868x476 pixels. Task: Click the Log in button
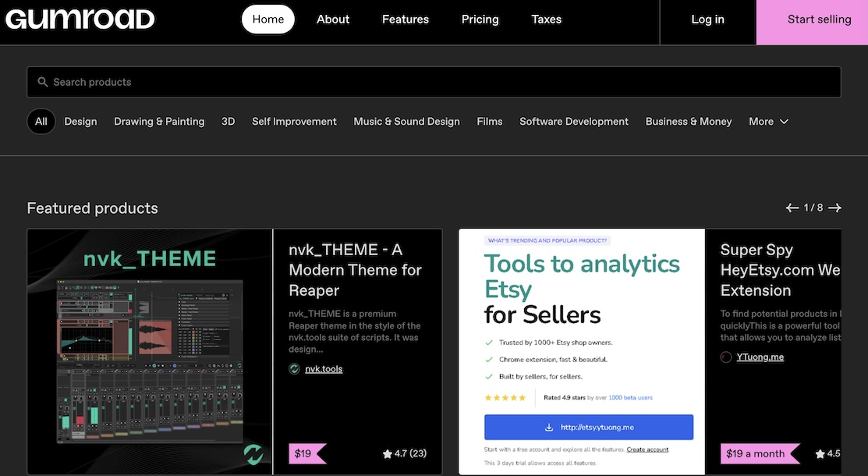[x=707, y=20]
